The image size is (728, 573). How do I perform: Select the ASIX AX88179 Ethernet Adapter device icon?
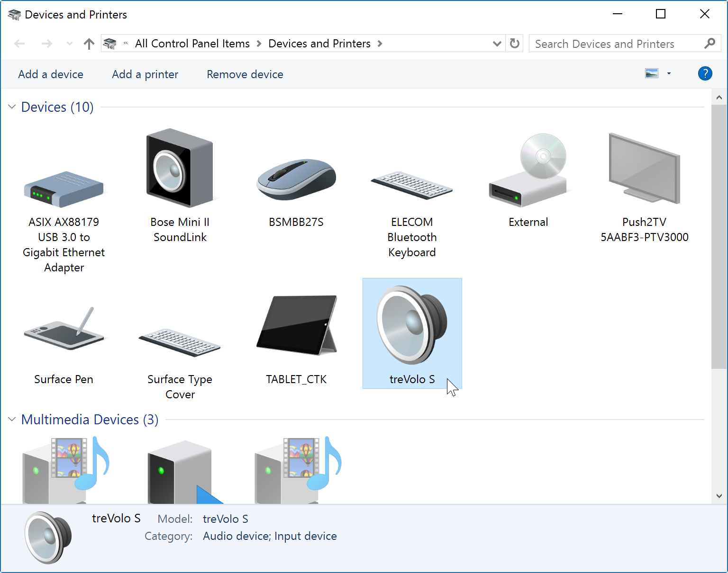64,189
